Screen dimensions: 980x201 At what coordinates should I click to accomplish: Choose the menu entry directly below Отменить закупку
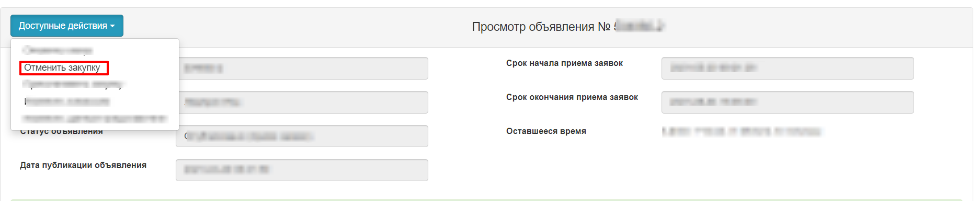(73, 84)
